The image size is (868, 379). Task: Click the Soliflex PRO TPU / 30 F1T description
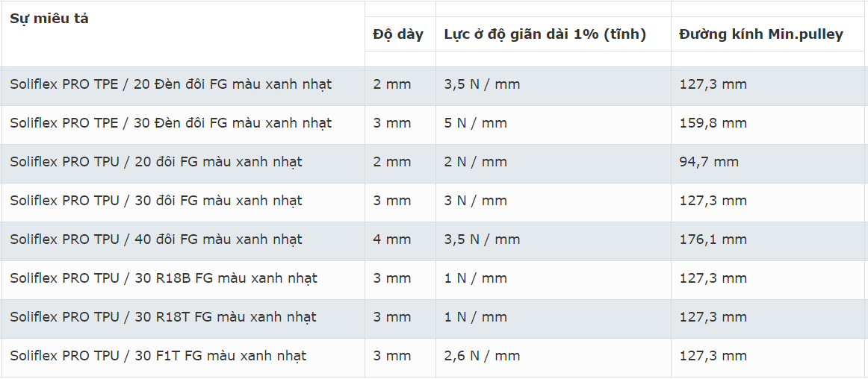pos(158,356)
